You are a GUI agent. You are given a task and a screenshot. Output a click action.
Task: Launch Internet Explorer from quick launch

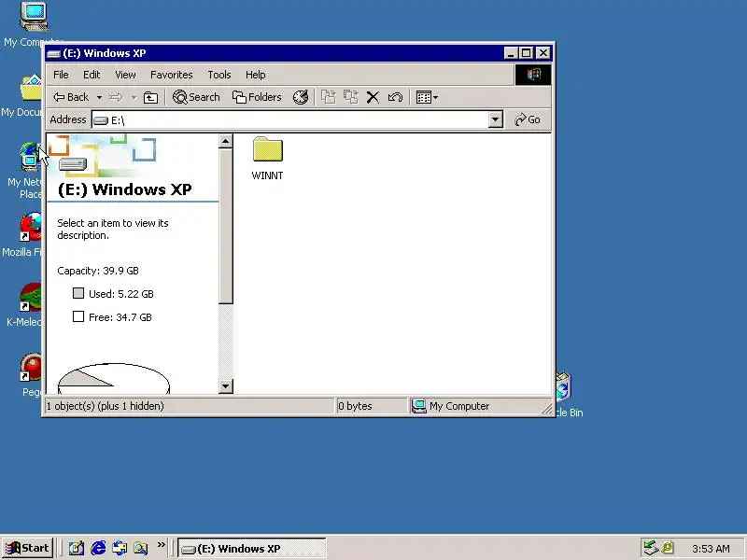(98, 549)
